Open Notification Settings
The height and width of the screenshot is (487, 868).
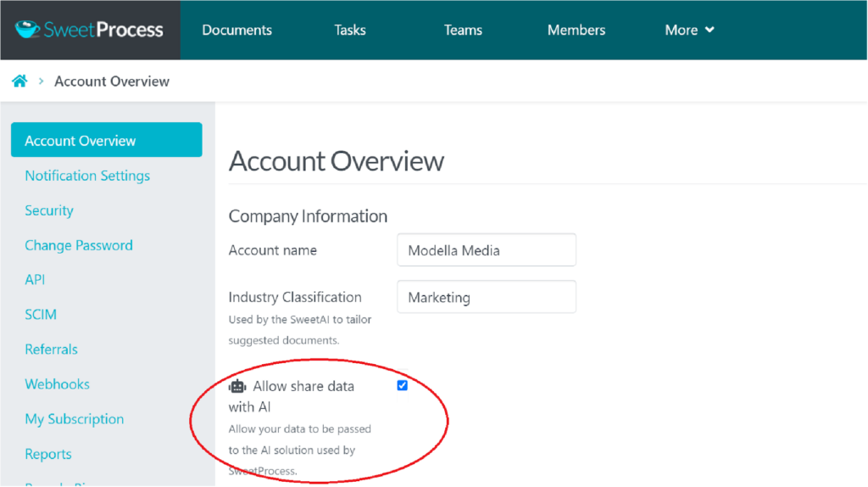pyautogui.click(x=87, y=176)
